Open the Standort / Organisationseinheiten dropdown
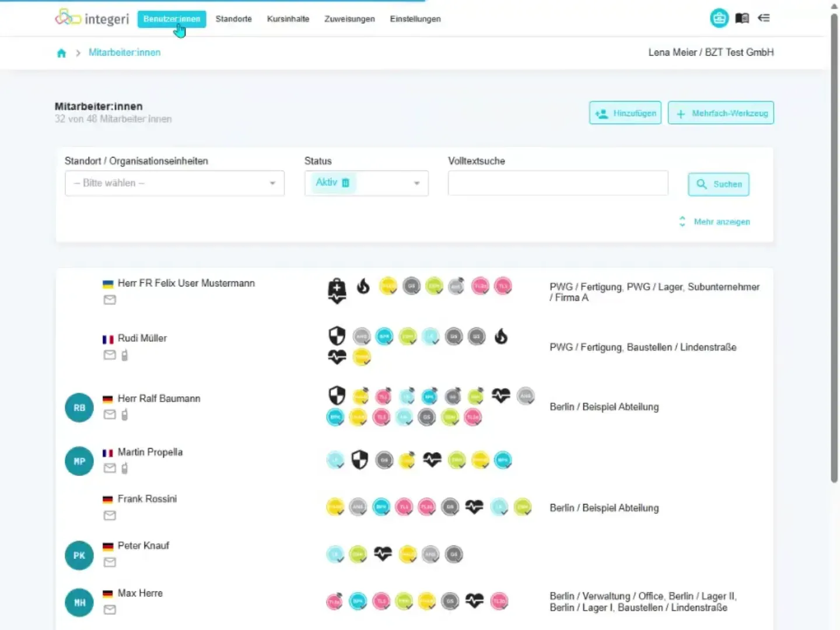840x630 pixels. [174, 183]
